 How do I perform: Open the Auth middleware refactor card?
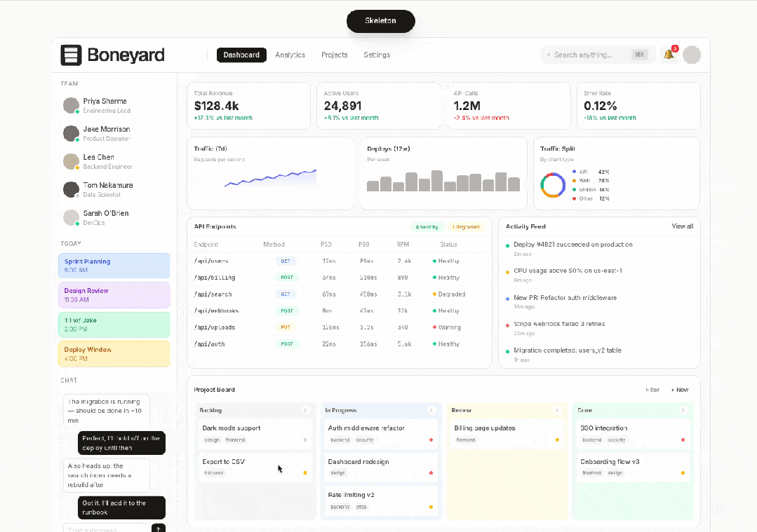(x=381, y=433)
